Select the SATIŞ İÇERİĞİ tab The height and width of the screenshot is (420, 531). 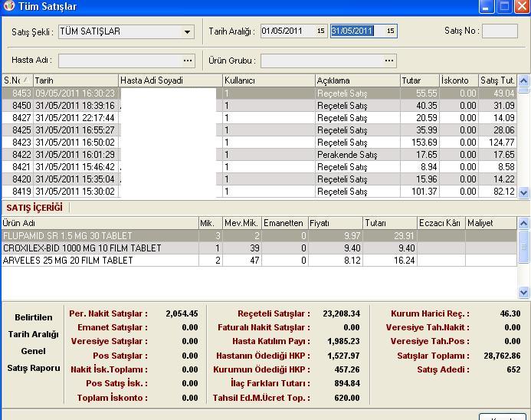pyautogui.click(x=34, y=208)
